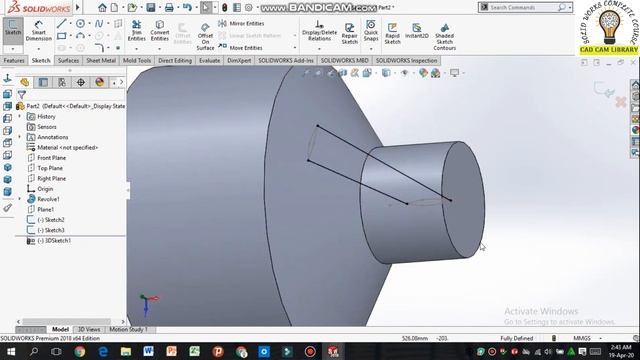Screen dimensions: 640x360
Task: Expand the History tree node
Action: (x=20, y=116)
